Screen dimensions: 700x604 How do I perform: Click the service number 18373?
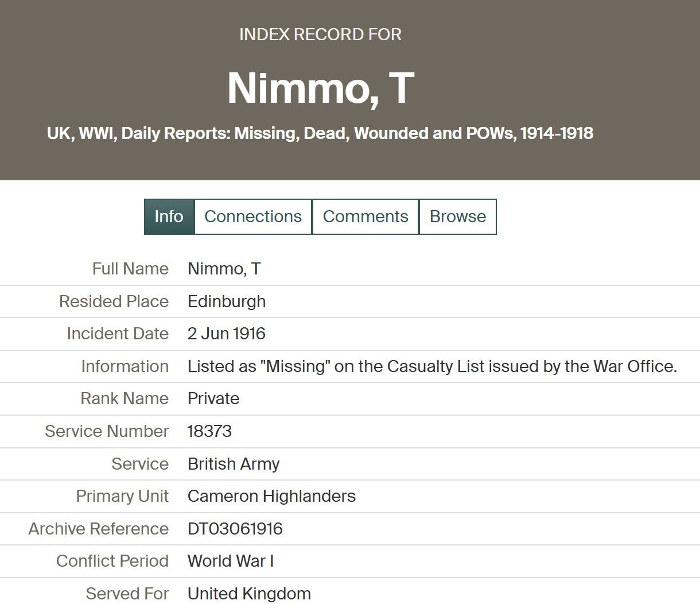[209, 431]
